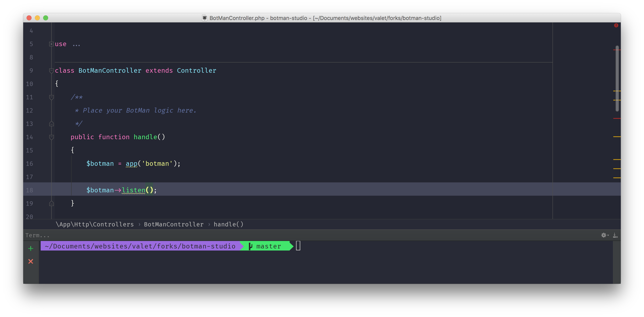Select the handle() breadcrumb
The image size is (644, 317).
point(228,224)
